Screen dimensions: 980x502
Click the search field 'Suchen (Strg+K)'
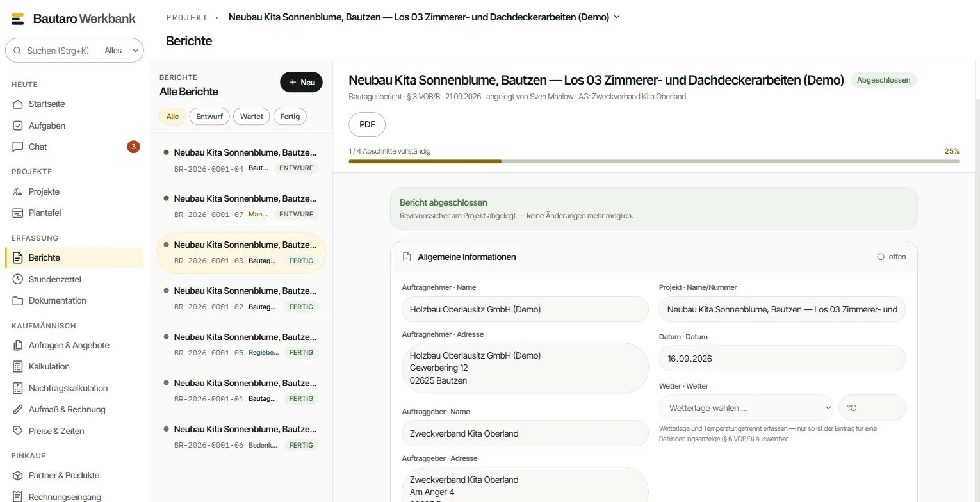pos(58,51)
